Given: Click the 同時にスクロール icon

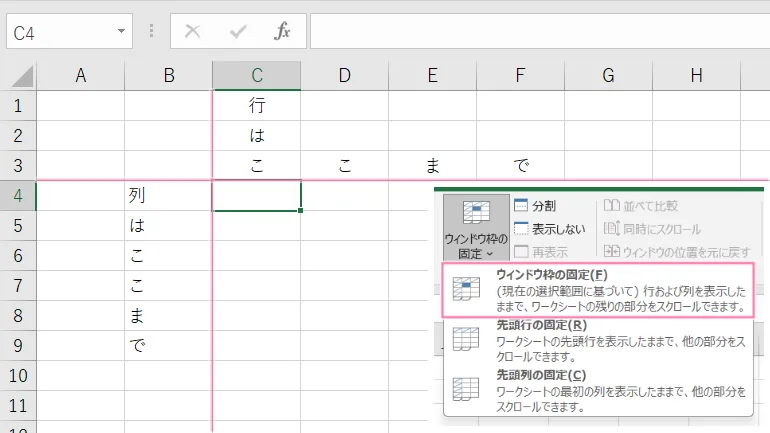Looking at the screenshot, I should [x=611, y=228].
